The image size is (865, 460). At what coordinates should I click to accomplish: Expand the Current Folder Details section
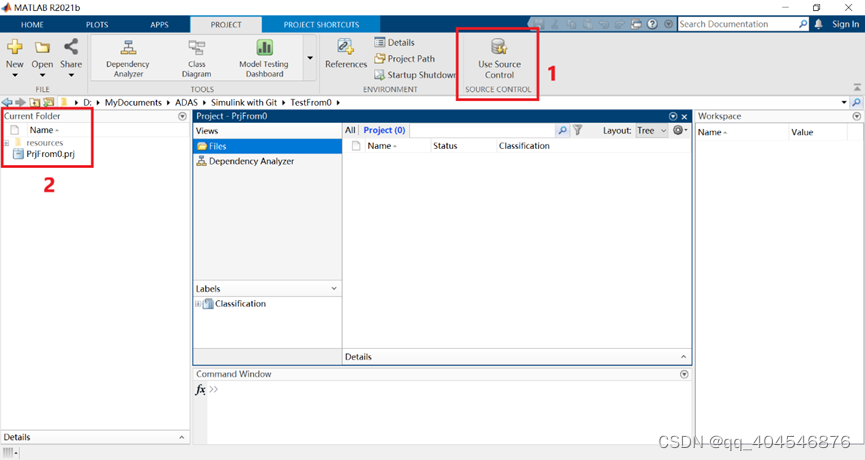[181, 437]
